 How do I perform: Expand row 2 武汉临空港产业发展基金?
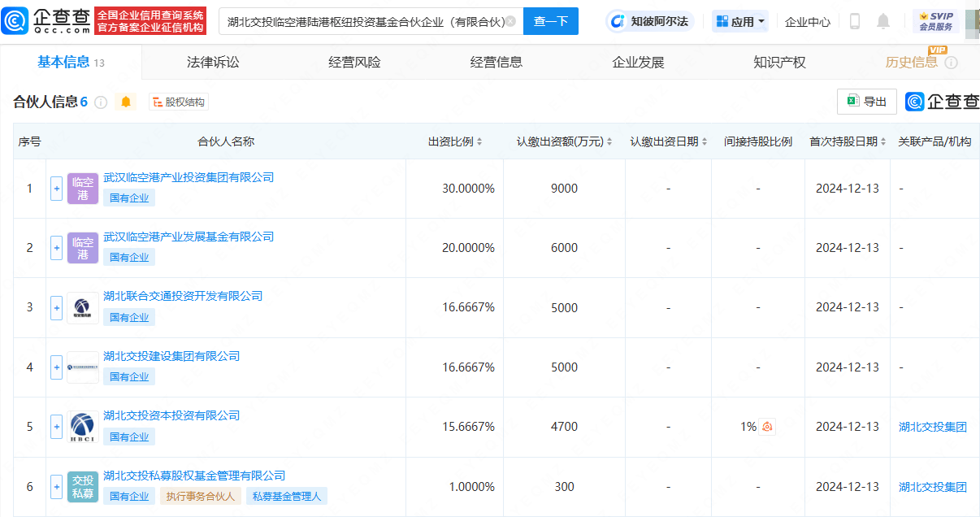[x=56, y=248]
